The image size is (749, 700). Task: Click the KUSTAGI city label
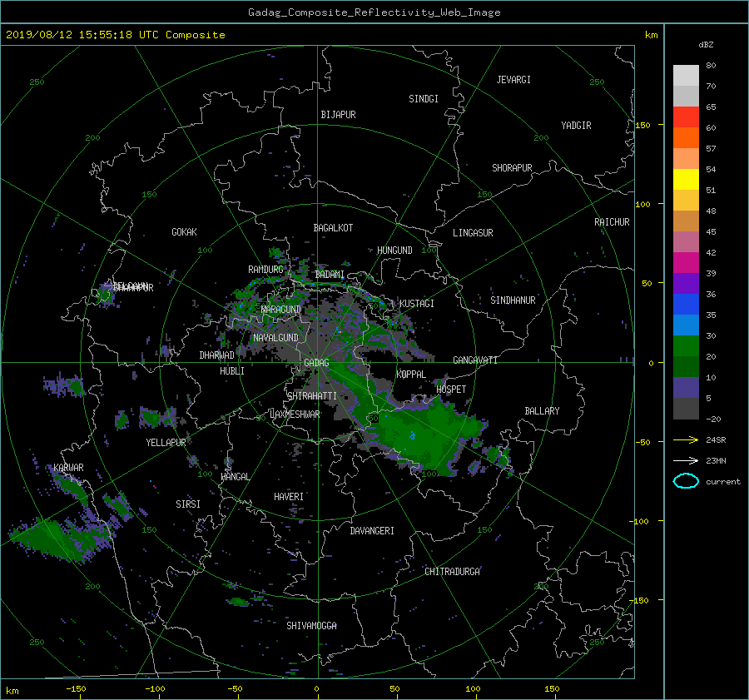(417, 304)
